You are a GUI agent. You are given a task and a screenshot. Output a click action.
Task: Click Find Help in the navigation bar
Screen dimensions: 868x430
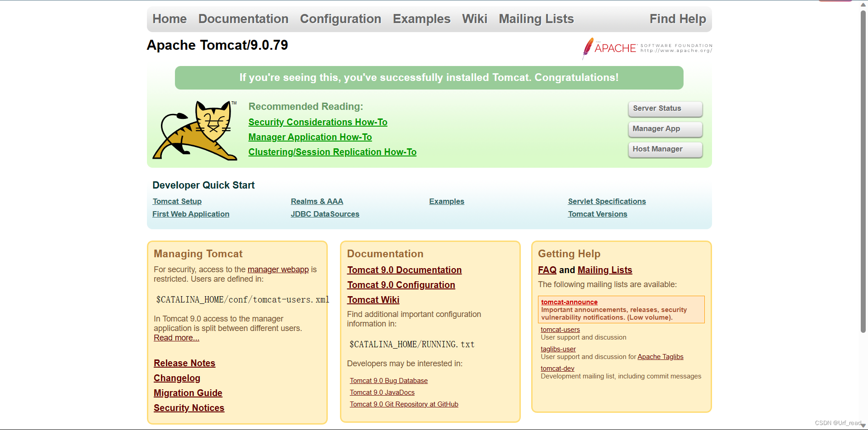pyautogui.click(x=678, y=19)
